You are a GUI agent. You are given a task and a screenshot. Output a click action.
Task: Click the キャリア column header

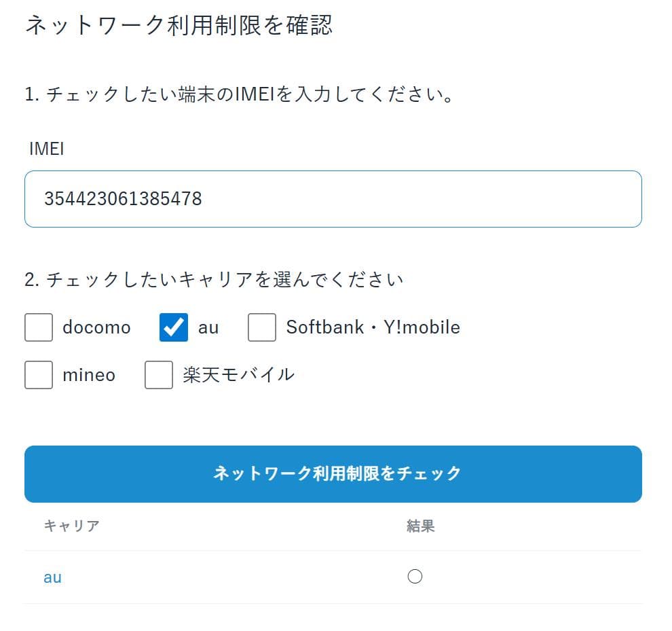point(70,524)
